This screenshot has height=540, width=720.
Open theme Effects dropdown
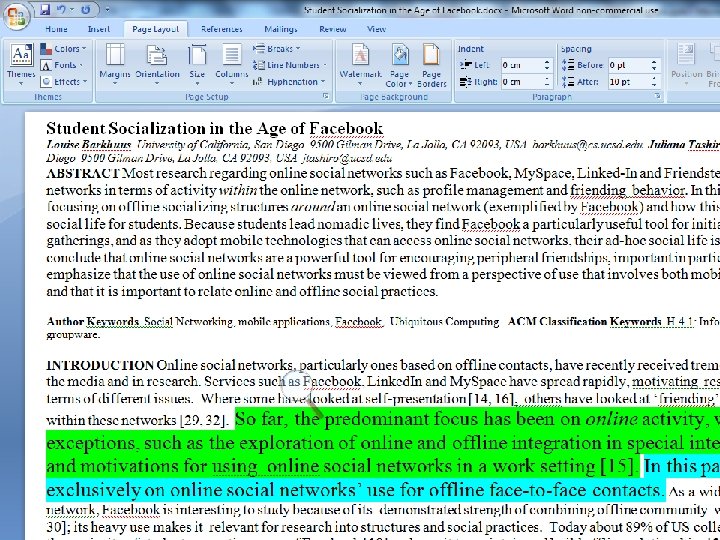tap(63, 82)
